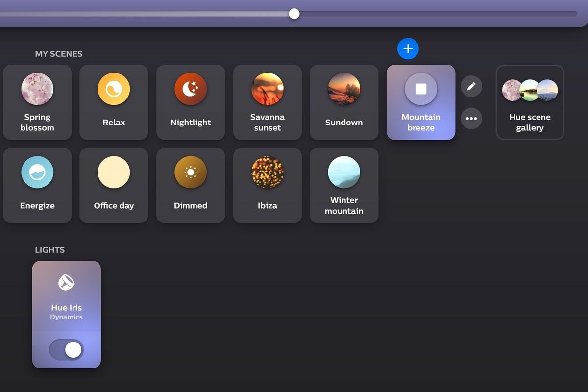The image size is (588, 392).
Task: Click the MY SCENES heading
Action: pyautogui.click(x=59, y=54)
